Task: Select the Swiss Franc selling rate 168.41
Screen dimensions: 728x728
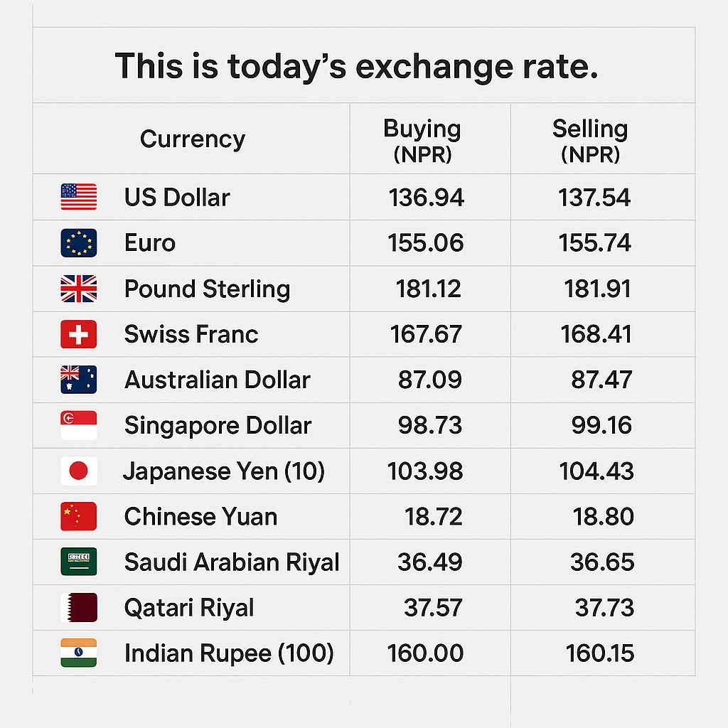Action: pos(596,334)
